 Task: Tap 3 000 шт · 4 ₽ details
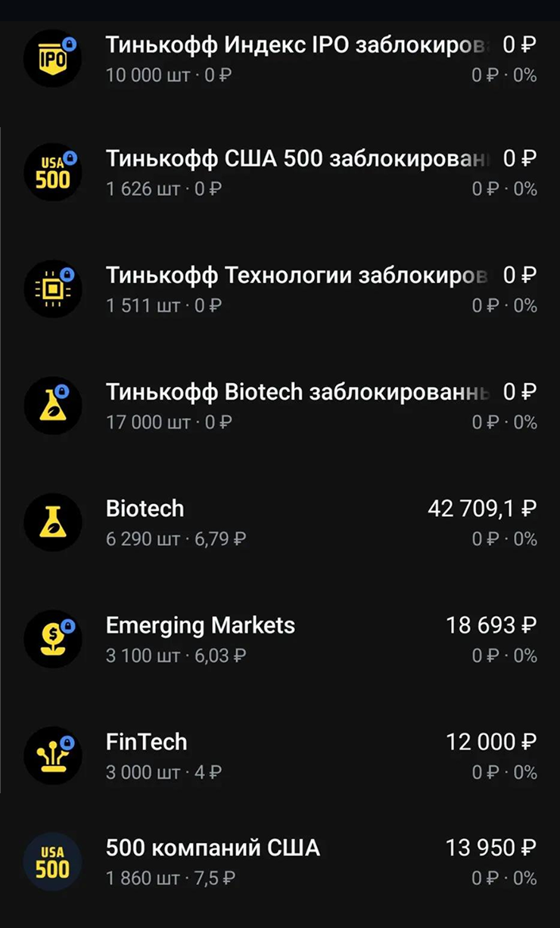click(164, 773)
